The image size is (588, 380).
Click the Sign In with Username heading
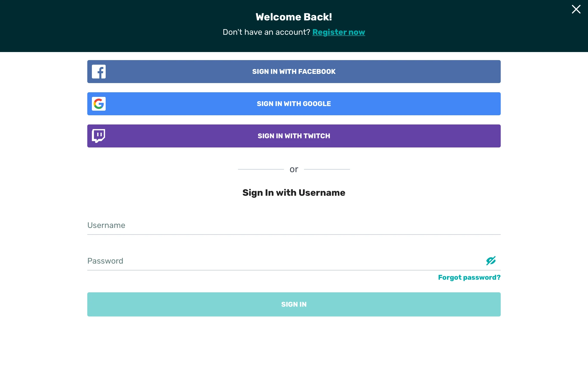coord(294,193)
